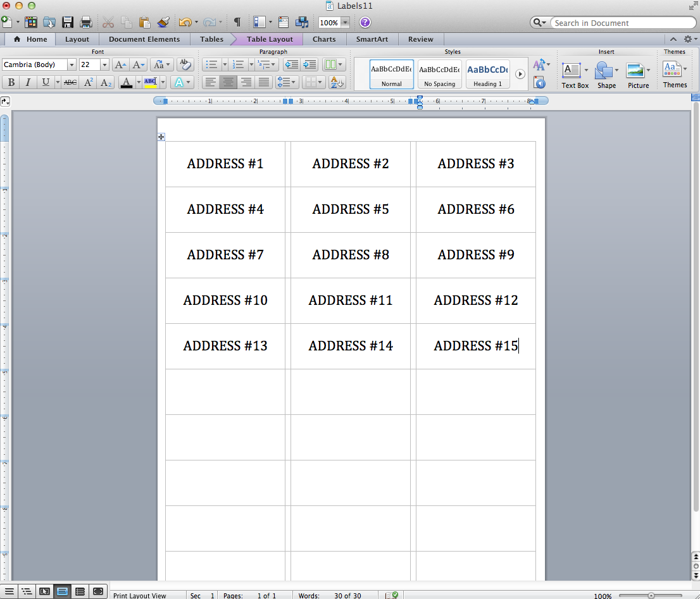Screen dimensions: 700x599
Task: Click the numbered list icon
Action: (x=239, y=65)
